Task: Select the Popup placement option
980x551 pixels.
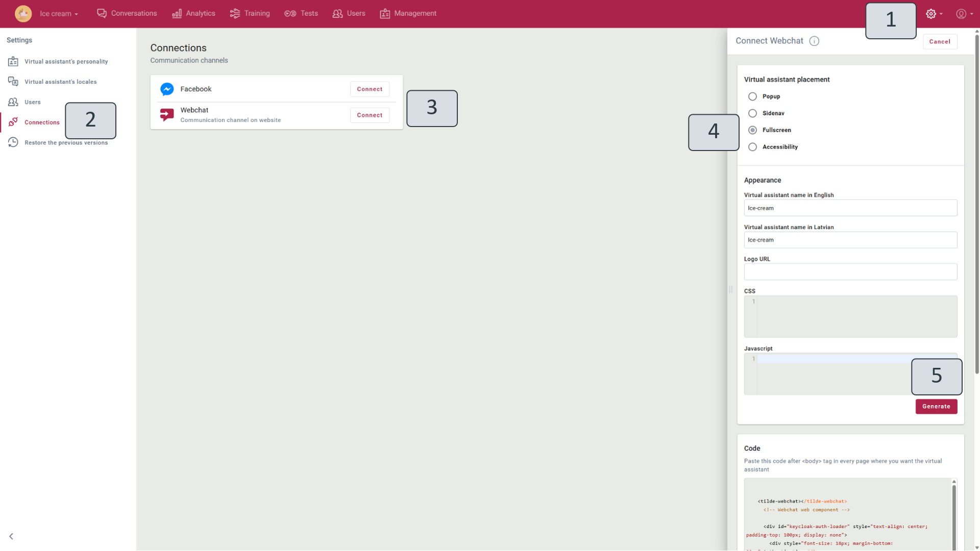Action: (x=752, y=96)
